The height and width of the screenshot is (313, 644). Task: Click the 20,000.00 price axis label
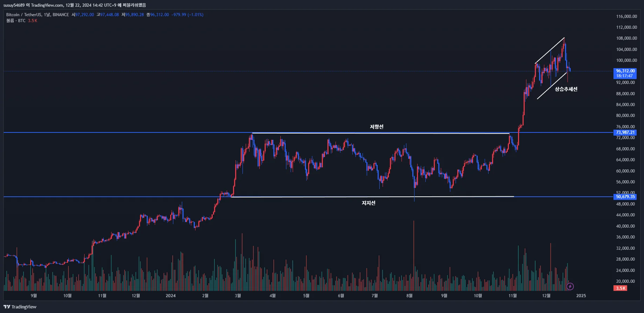(x=626, y=281)
